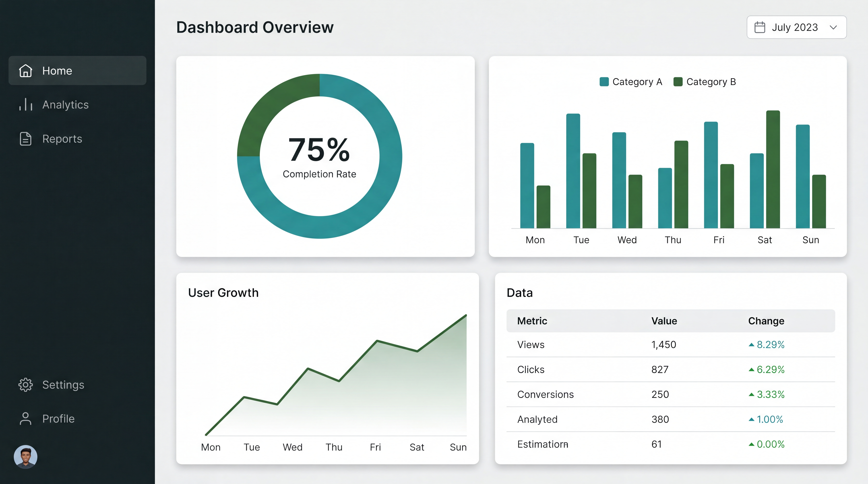
Task: Click the Fri label on User Growth axis
Action: click(375, 447)
